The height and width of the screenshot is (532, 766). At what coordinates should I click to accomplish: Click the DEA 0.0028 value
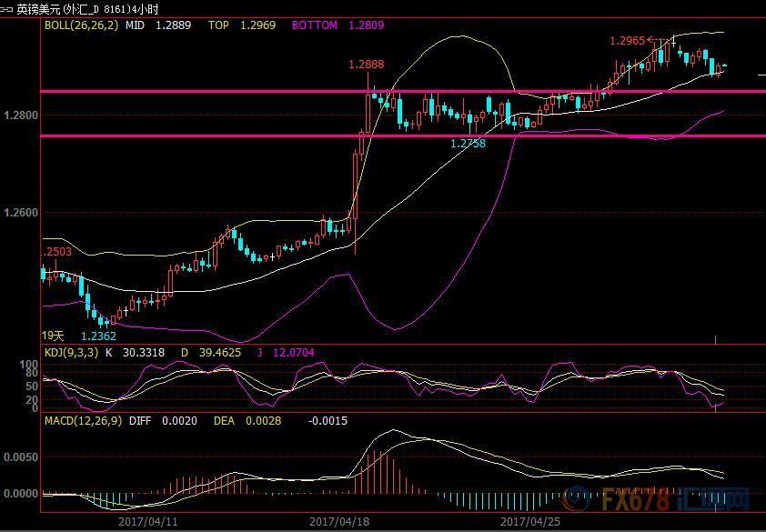point(247,421)
